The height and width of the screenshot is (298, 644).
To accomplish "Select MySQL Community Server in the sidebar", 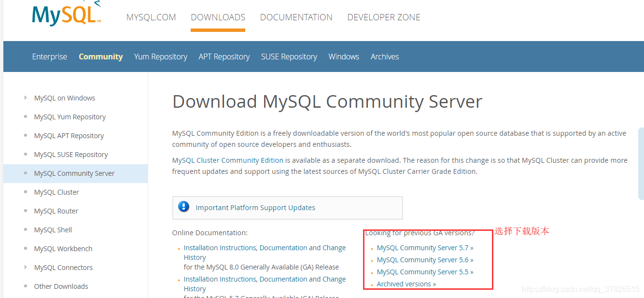I will (x=74, y=173).
